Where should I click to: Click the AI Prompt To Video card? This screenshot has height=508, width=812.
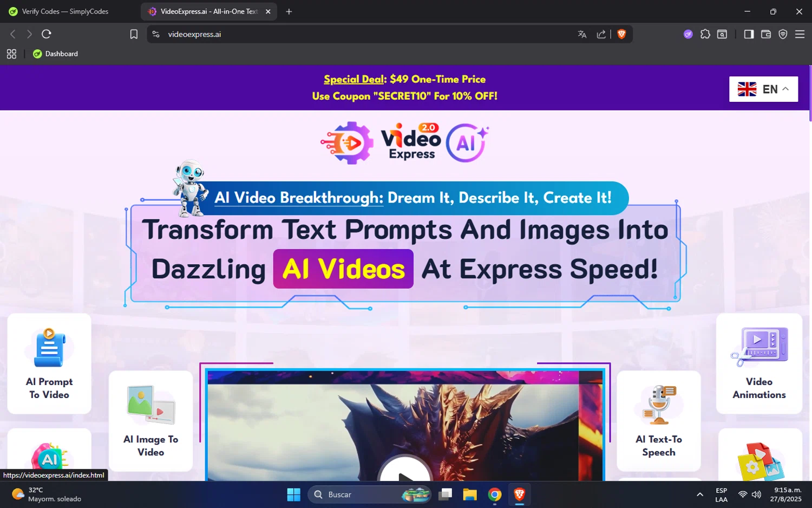click(49, 363)
